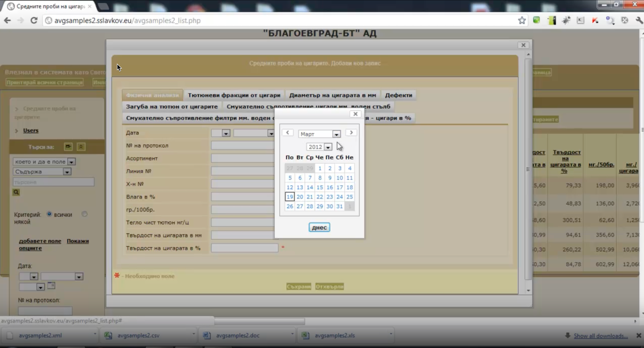The height and width of the screenshot is (348, 644).
Task: Click the днес today button
Action: (x=319, y=227)
